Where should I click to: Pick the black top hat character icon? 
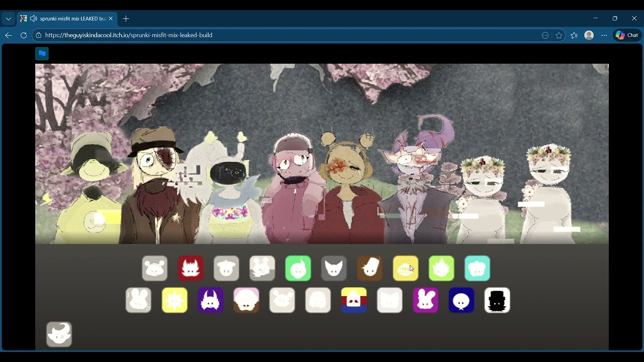click(x=497, y=300)
